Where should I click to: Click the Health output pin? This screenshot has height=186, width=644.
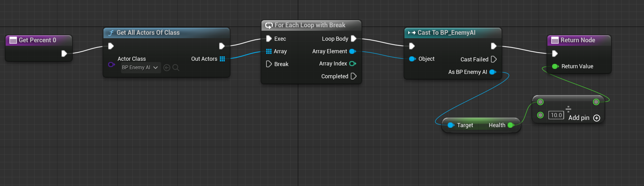[511, 125]
